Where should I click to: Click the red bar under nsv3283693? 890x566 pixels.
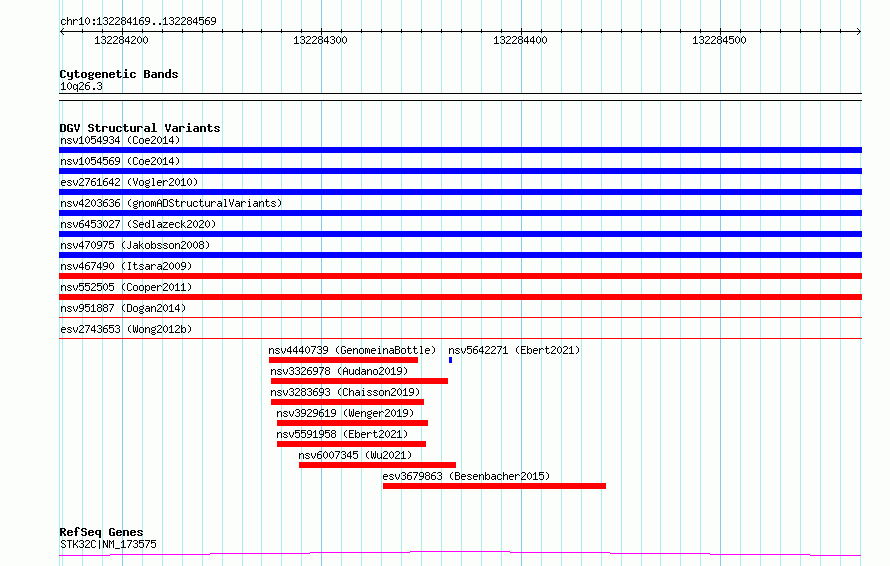coord(347,402)
